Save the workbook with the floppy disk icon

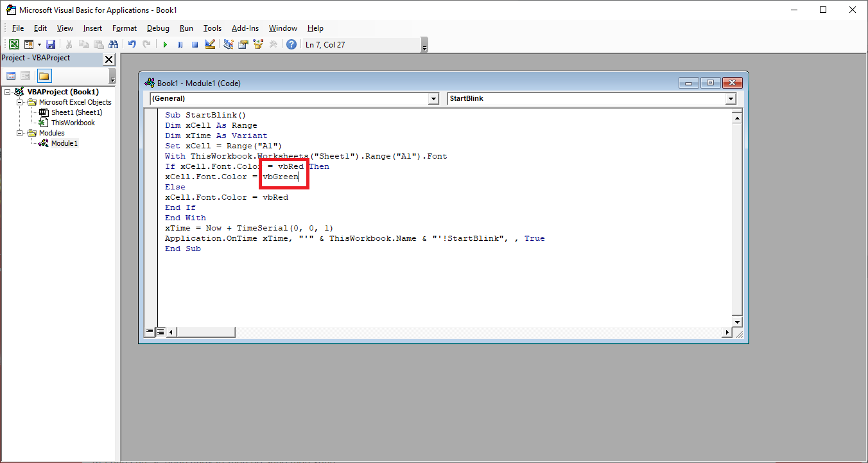click(x=51, y=44)
